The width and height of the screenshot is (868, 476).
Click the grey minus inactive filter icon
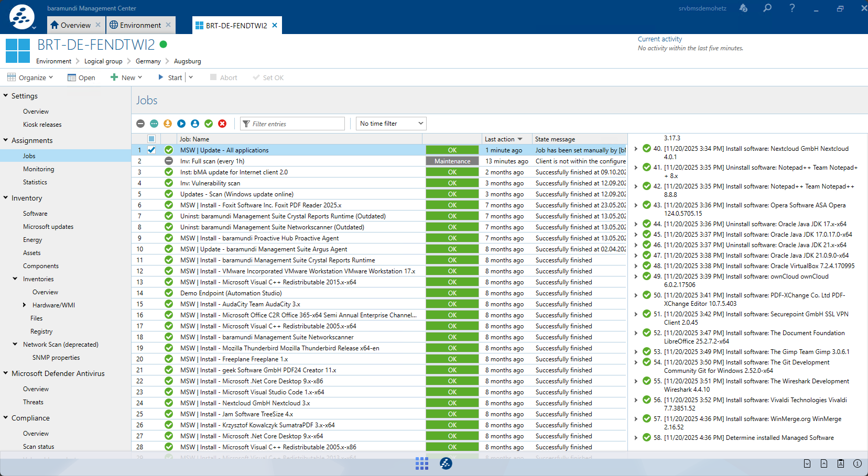point(140,124)
